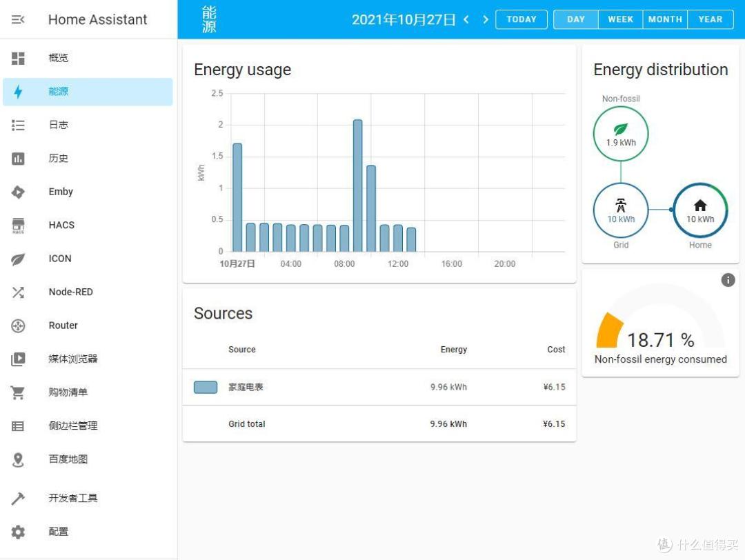This screenshot has width=745, height=560.
Task: Go to previous day with left chevron
Action: click(x=466, y=19)
